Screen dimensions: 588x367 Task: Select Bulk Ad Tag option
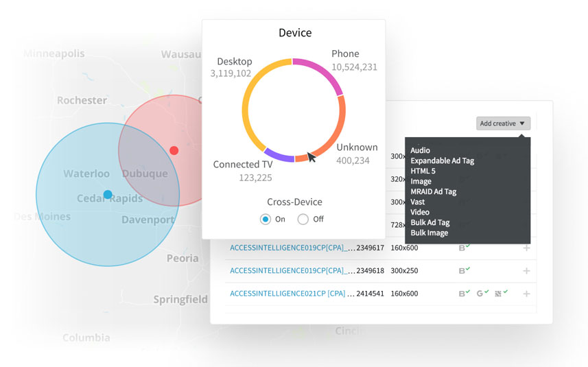pos(430,223)
